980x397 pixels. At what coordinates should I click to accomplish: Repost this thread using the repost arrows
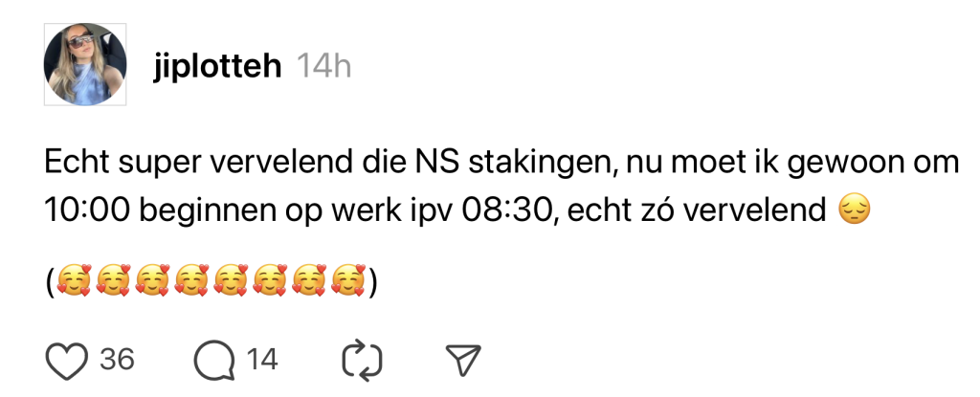tap(363, 360)
